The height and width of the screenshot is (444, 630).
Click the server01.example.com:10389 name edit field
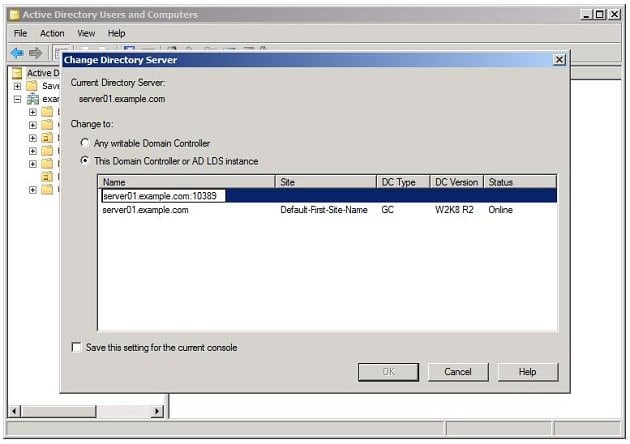[x=163, y=196]
